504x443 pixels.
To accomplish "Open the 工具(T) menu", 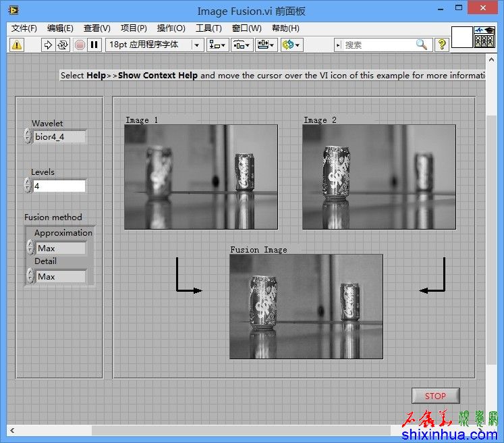I will [208, 28].
